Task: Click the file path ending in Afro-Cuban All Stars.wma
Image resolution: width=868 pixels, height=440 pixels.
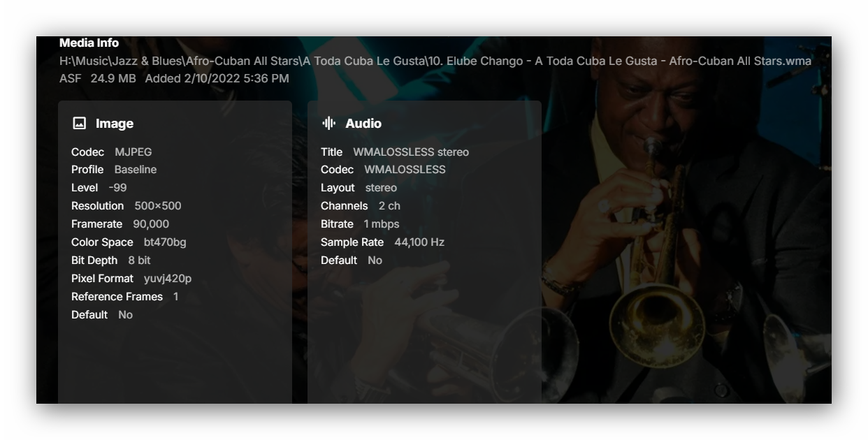Action: (x=435, y=61)
